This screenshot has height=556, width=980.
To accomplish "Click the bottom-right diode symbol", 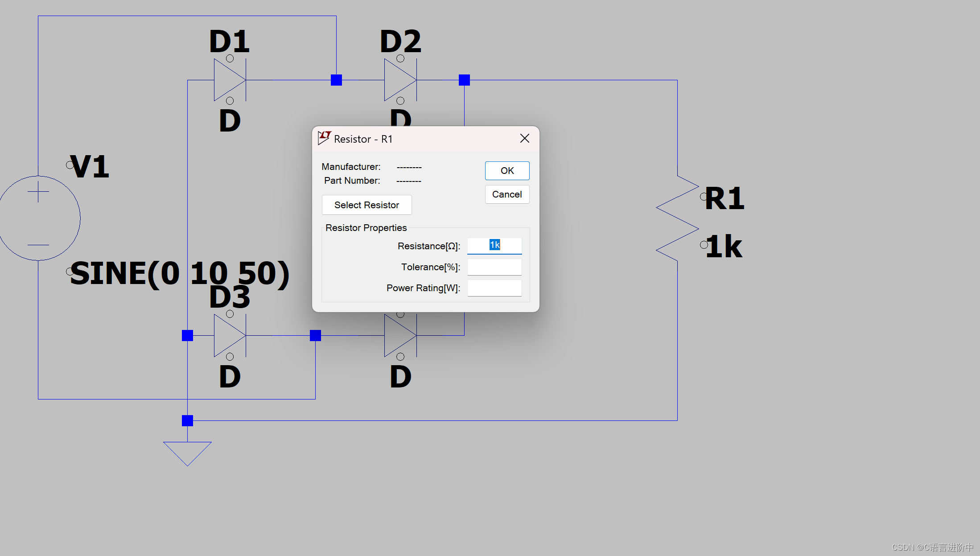I will coord(400,336).
